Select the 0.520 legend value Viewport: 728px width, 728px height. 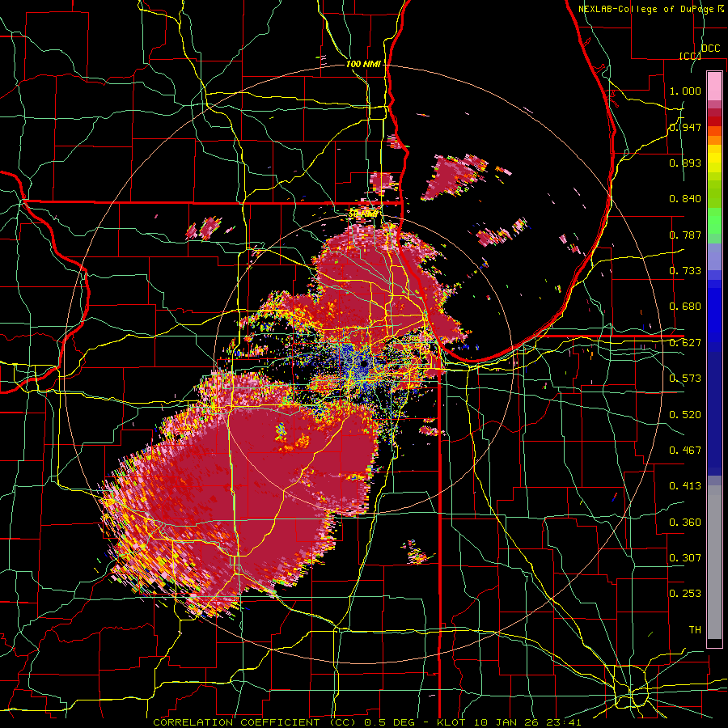pos(685,414)
